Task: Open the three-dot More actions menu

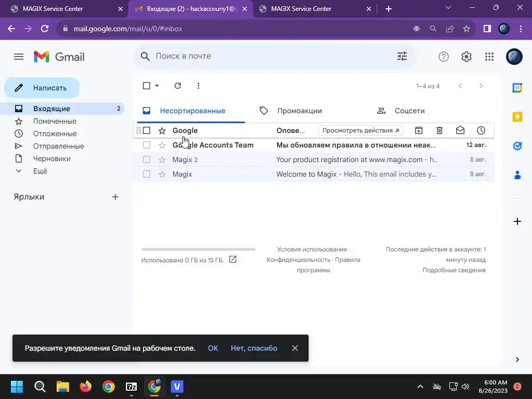Action: [x=198, y=86]
